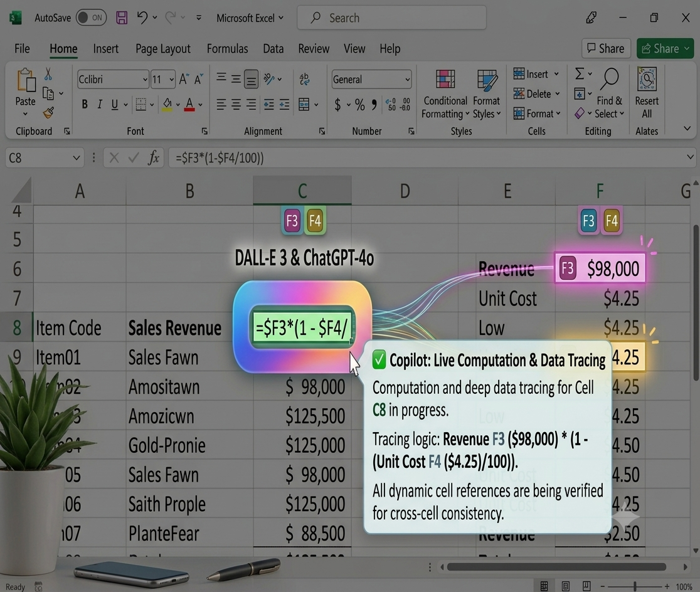Click the Find & Select magnifier icon
Image resolution: width=700 pixels, height=592 pixels.
610,80
